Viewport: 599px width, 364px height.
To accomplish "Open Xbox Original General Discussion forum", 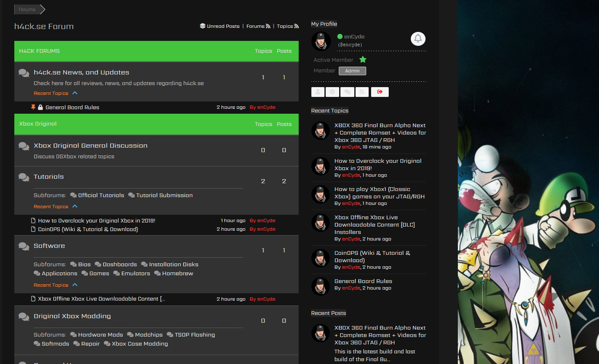I will click(x=90, y=146).
